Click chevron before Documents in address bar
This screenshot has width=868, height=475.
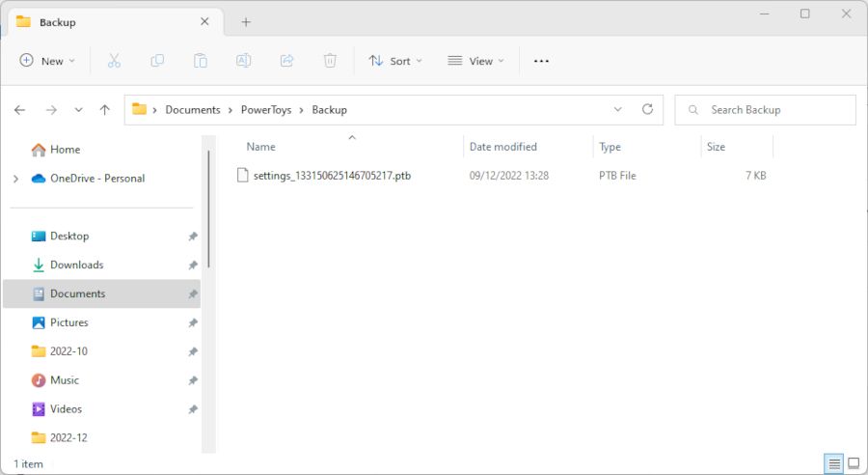point(154,110)
